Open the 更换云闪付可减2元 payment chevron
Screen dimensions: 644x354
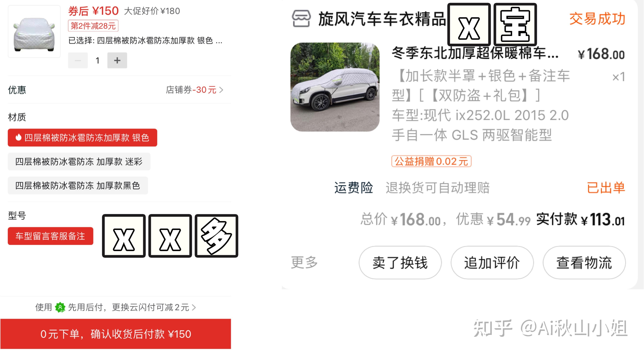coord(194,307)
